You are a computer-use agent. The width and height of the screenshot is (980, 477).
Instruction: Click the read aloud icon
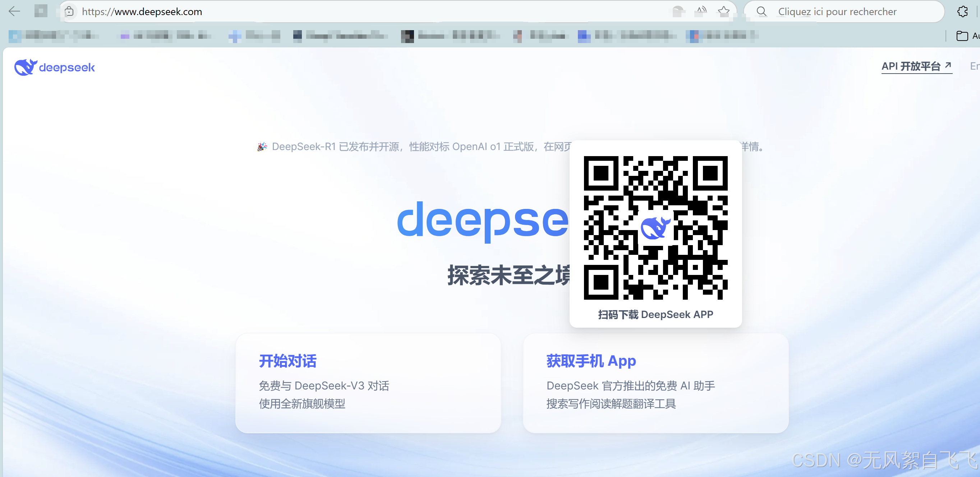pyautogui.click(x=701, y=11)
